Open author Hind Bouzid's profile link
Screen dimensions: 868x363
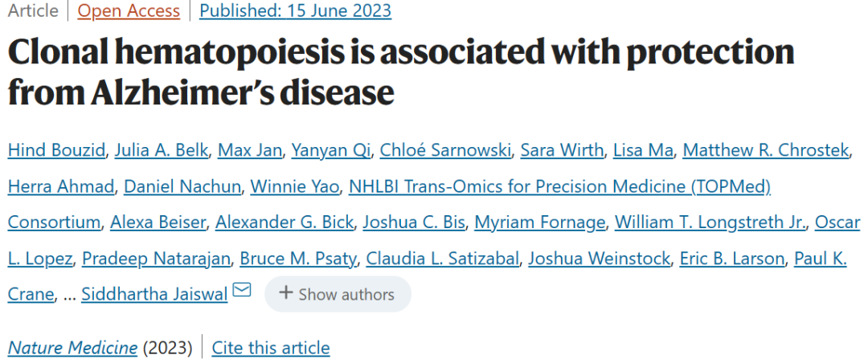pyautogui.click(x=55, y=150)
